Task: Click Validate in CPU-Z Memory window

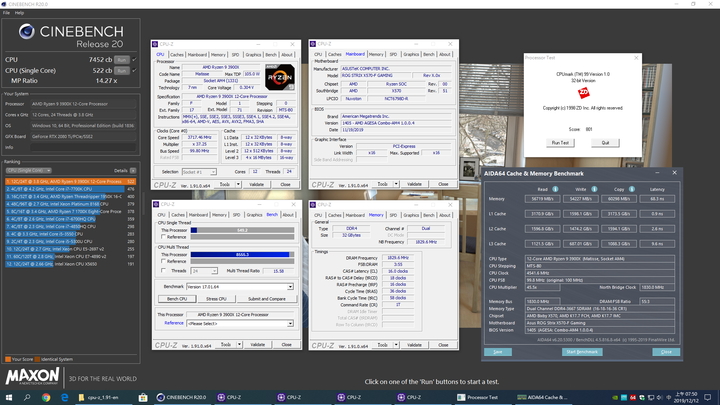Action: click(414, 345)
